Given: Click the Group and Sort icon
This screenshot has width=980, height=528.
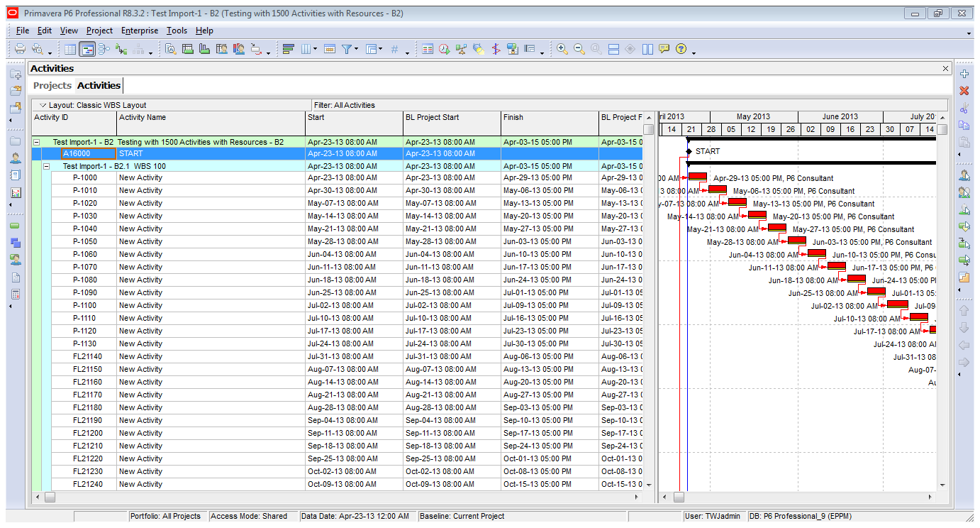Looking at the screenshot, I should [x=370, y=49].
